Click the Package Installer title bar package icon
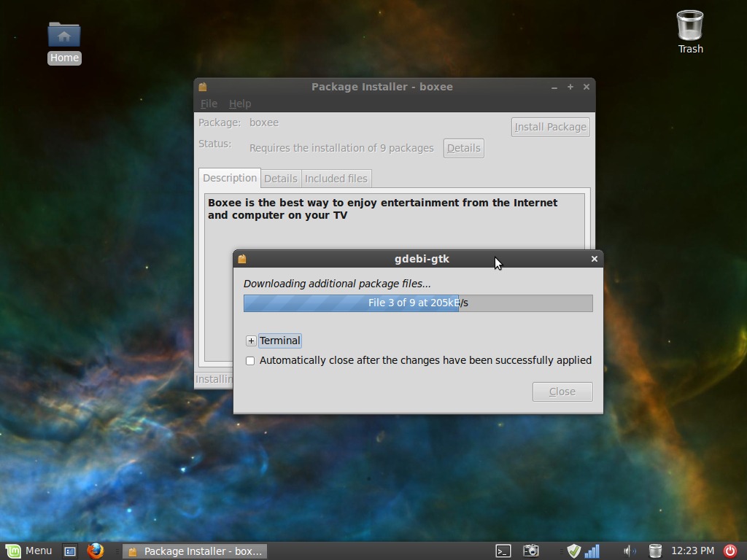 click(x=203, y=87)
